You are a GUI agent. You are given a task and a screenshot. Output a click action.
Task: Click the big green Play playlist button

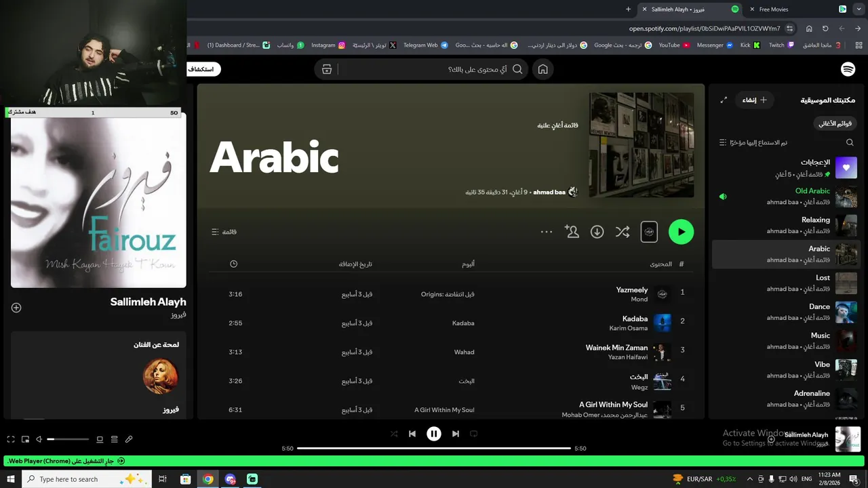pos(681,232)
